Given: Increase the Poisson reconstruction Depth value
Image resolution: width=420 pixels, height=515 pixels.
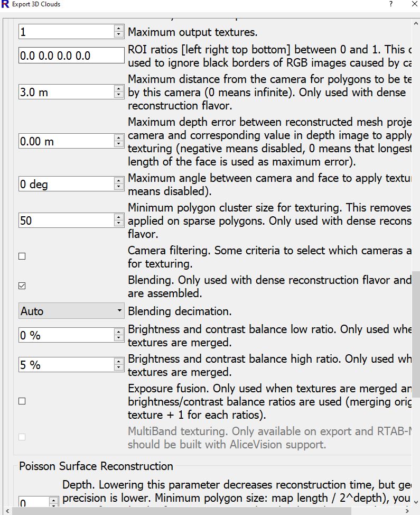Looking at the screenshot, I should (53, 500).
